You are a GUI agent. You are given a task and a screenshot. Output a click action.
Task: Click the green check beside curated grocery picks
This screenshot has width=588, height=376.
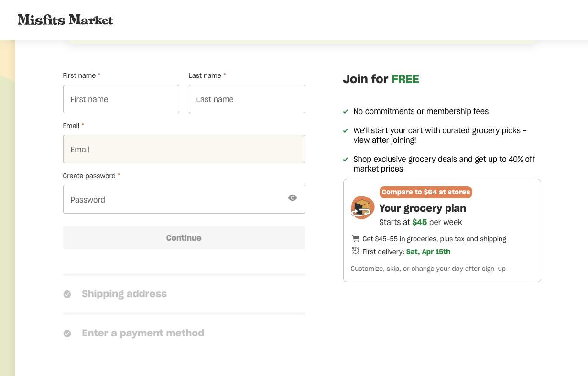click(345, 130)
